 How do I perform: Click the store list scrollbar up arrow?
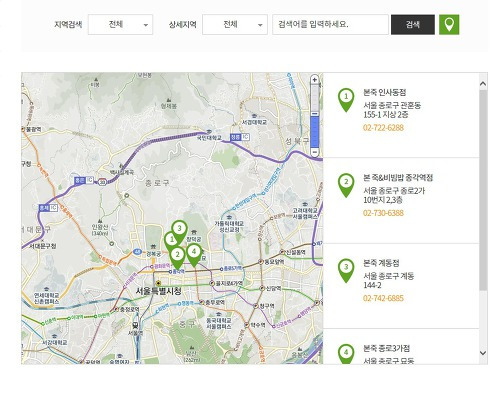483,84
